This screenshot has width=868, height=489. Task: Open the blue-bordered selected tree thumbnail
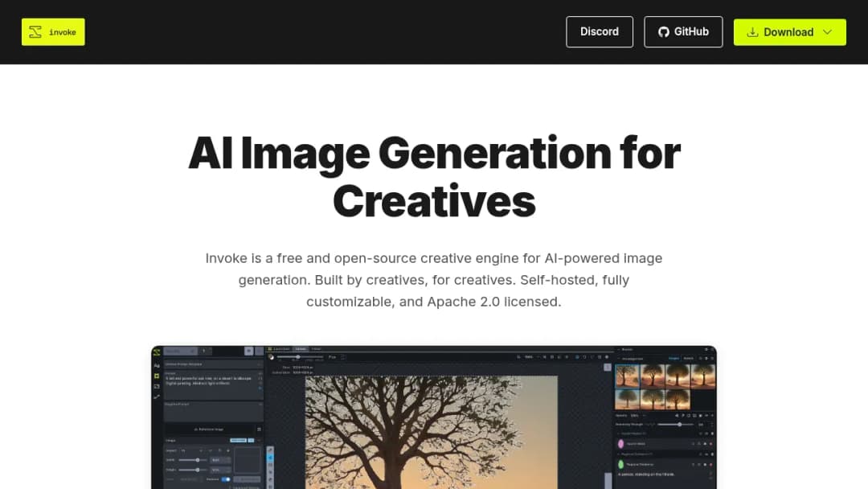(627, 376)
